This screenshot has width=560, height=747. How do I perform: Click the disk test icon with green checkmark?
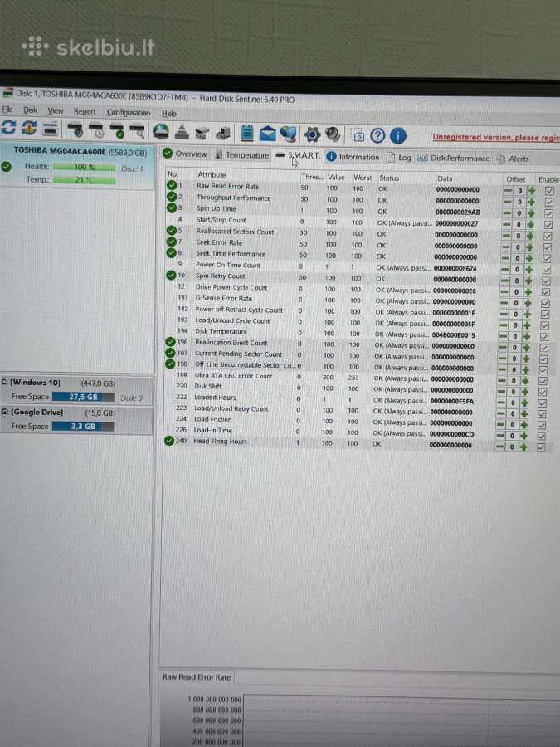pyautogui.click(x=117, y=131)
